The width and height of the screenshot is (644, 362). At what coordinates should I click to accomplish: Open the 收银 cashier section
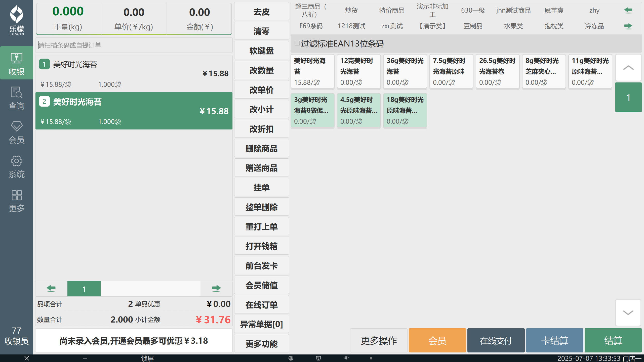(17, 63)
